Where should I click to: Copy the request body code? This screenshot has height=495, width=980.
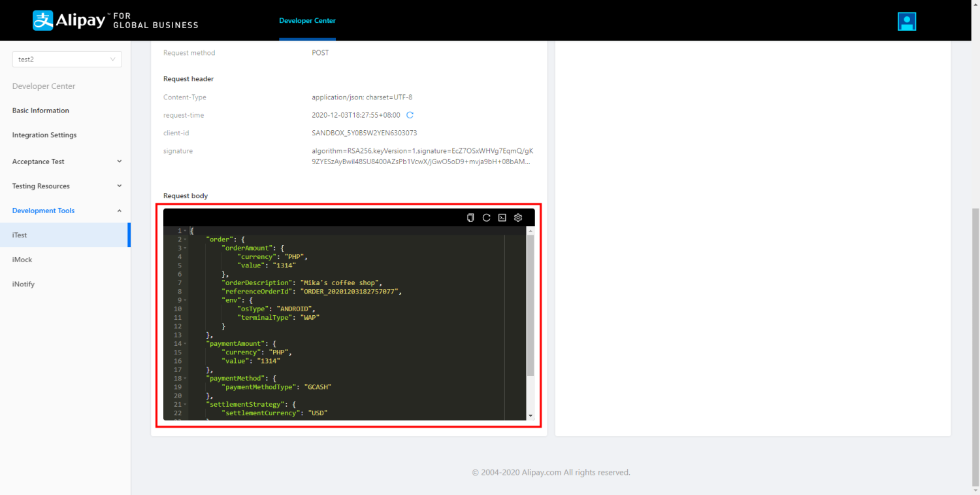point(470,218)
